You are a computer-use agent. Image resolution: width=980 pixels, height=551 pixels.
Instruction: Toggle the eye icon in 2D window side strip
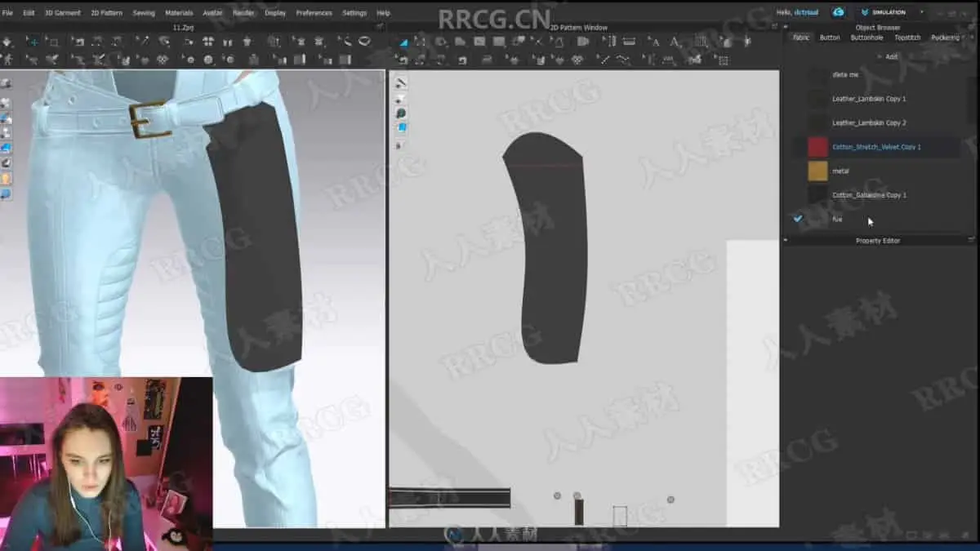coord(400,98)
